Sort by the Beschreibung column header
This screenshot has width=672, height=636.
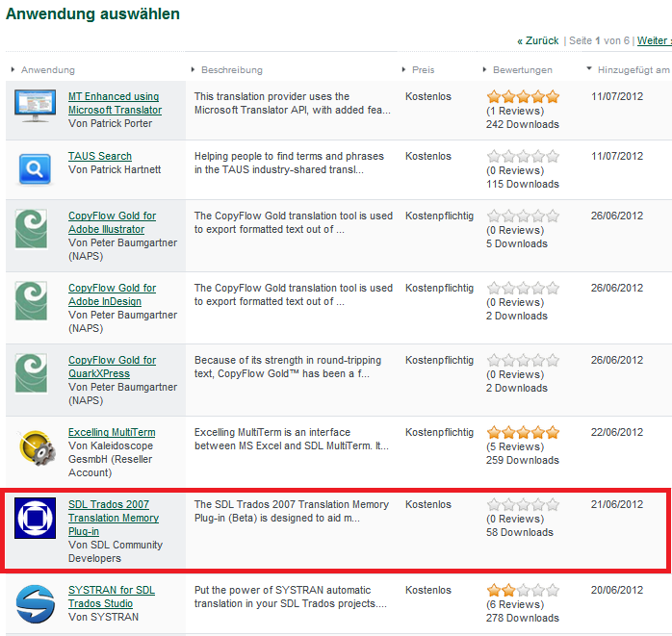(232, 70)
